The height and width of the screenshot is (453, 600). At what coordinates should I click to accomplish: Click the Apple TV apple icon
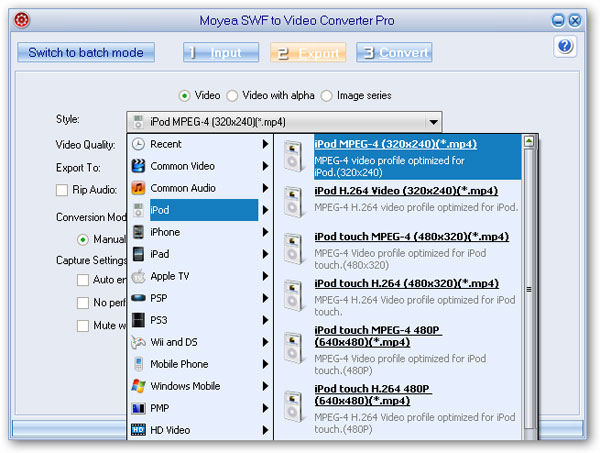click(x=138, y=276)
